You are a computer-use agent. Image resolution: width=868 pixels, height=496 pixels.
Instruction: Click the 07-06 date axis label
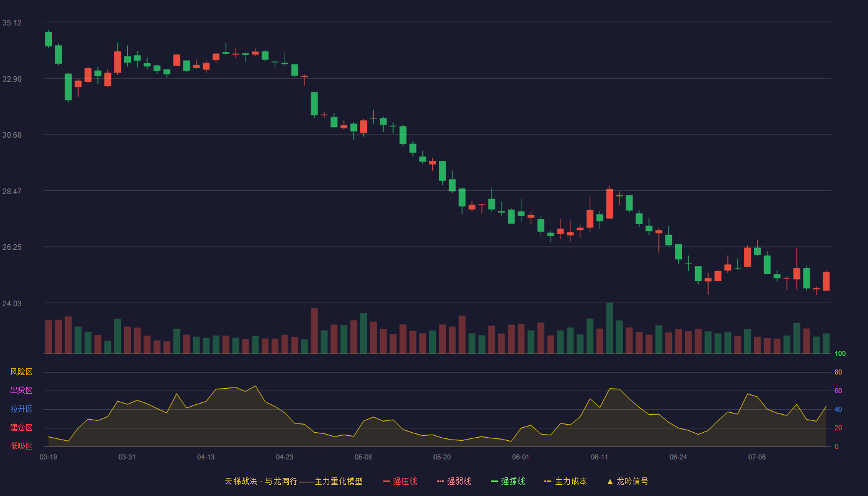pyautogui.click(x=757, y=457)
